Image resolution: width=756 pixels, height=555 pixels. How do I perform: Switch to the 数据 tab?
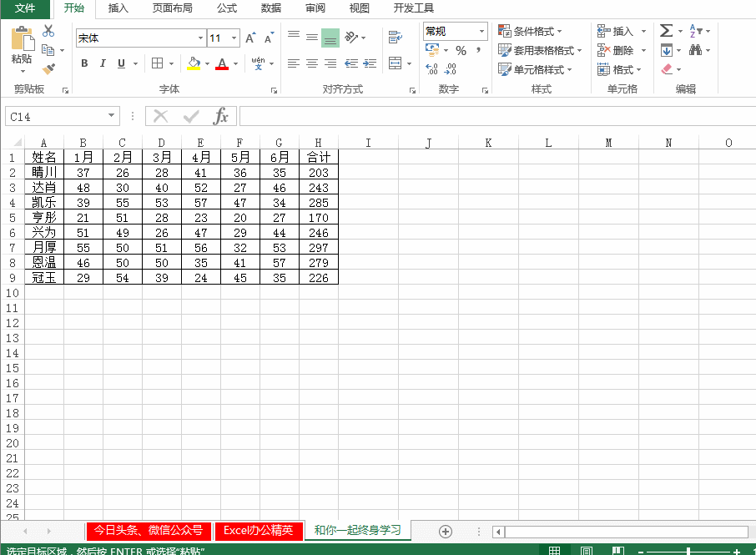[271, 8]
